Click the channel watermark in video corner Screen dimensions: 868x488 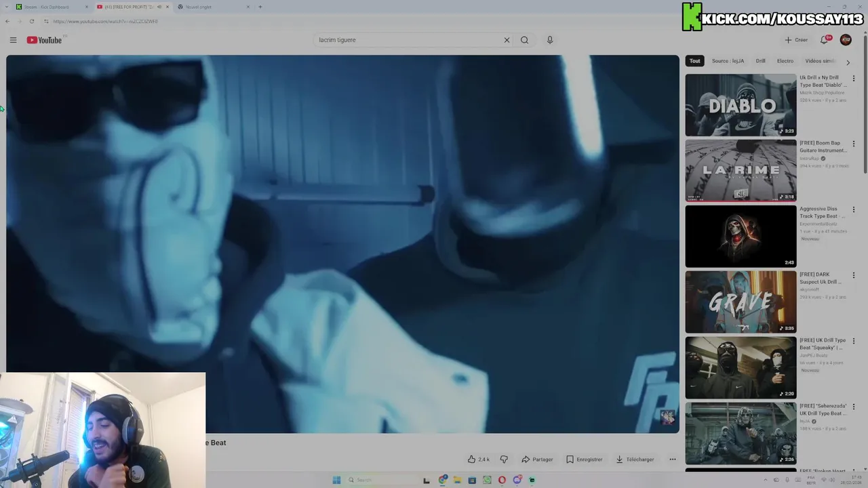pyautogui.click(x=667, y=417)
